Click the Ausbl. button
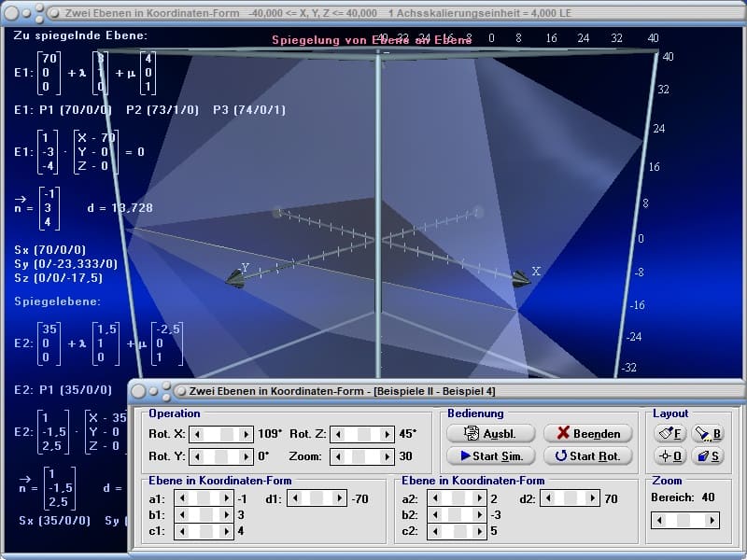The height and width of the screenshot is (560, 747). pos(491,433)
